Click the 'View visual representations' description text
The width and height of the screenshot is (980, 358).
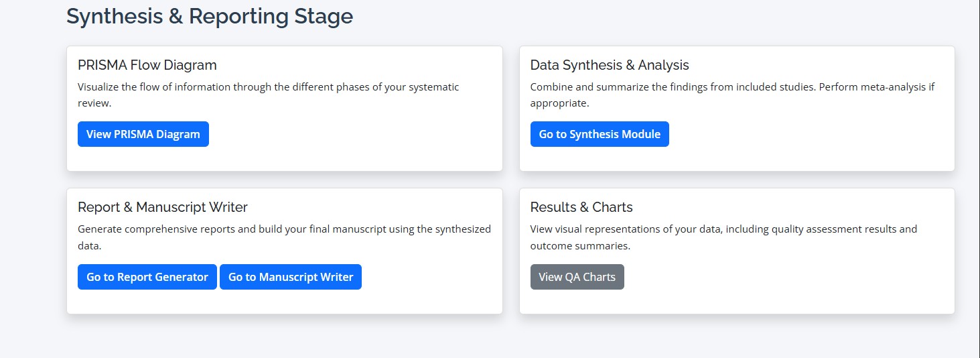coord(723,229)
